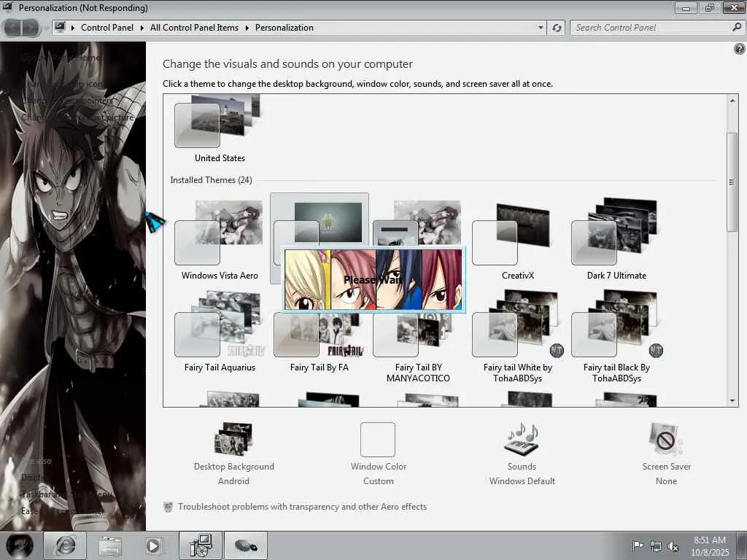The width and height of the screenshot is (747, 560).
Task: Click the Back navigation button
Action: pyautogui.click(x=12, y=28)
